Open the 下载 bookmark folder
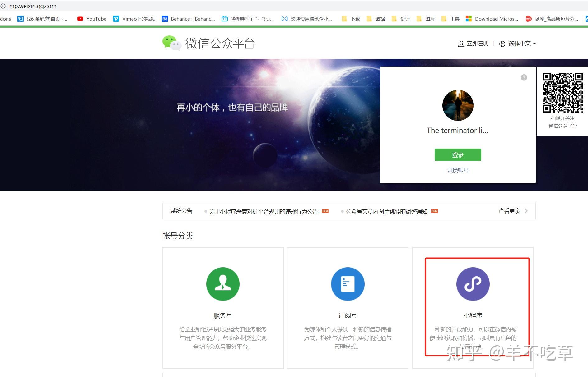The width and height of the screenshot is (588, 377). click(351, 19)
